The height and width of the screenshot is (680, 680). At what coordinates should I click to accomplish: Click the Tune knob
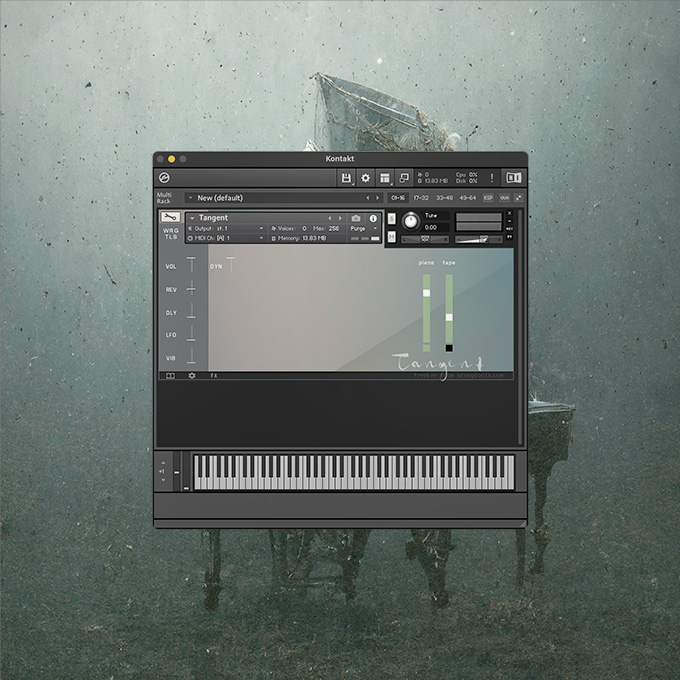tap(411, 221)
